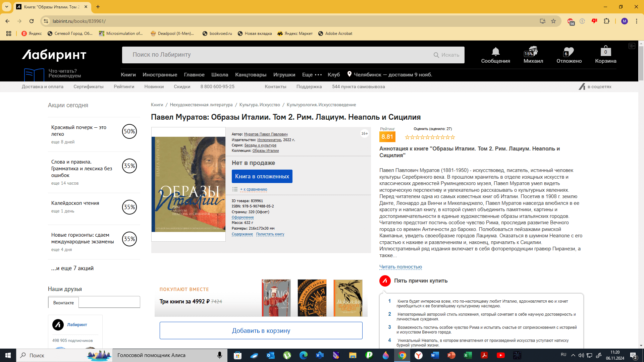Open the Иностранные menu item
Viewport: 644px width, 362px height.
(160, 74)
